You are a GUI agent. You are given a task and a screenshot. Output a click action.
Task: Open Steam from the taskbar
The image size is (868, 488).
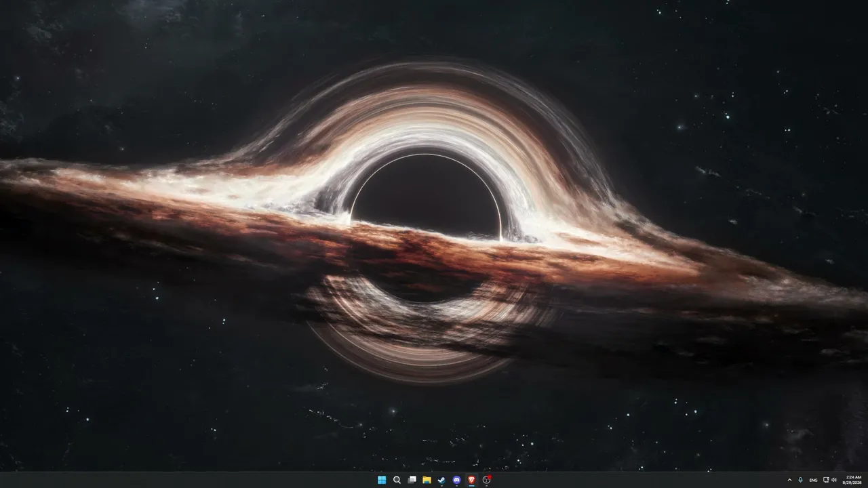(441, 480)
